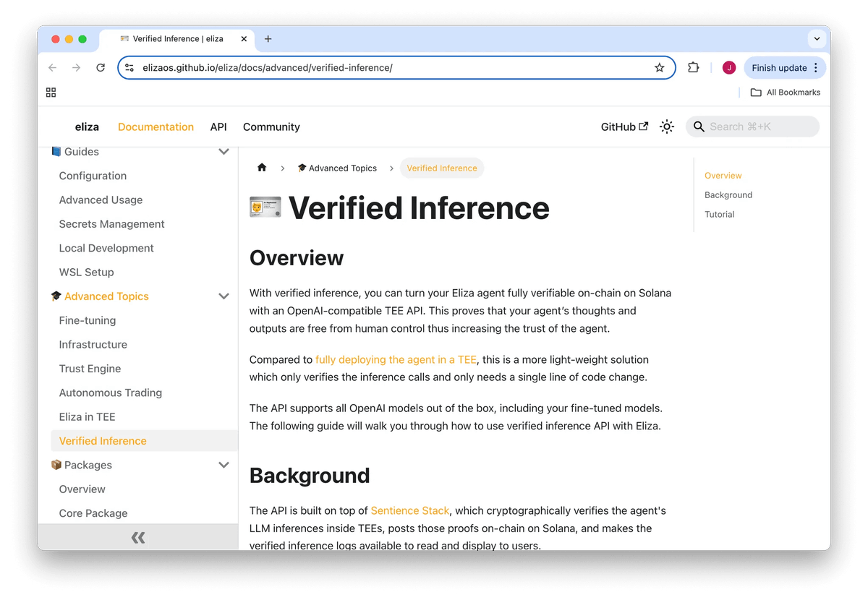
Task: Focus the Search field
Action: tap(752, 127)
